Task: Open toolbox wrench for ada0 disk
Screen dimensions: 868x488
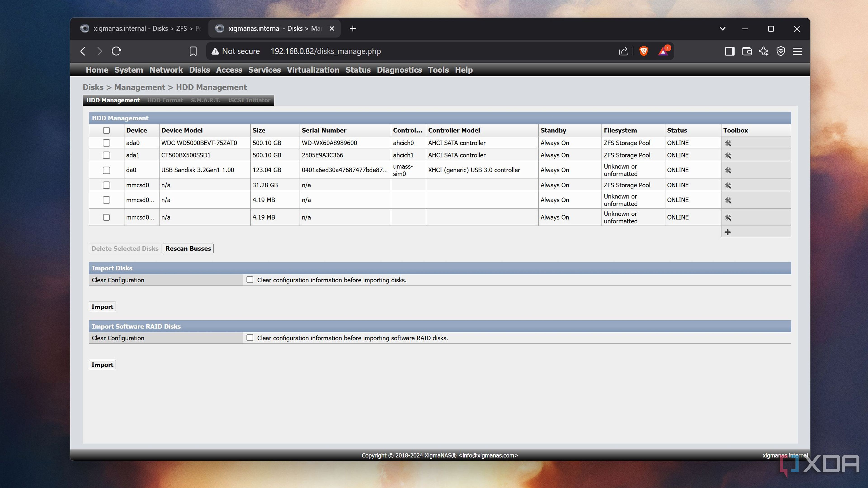Action: (728, 143)
